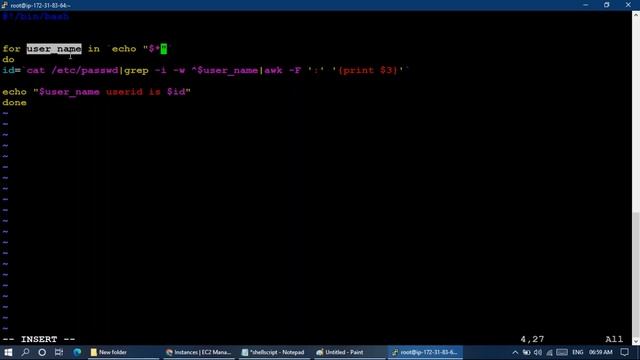Open Cortana circle icon
The width and height of the screenshot is (640, 360).
pos(42,352)
